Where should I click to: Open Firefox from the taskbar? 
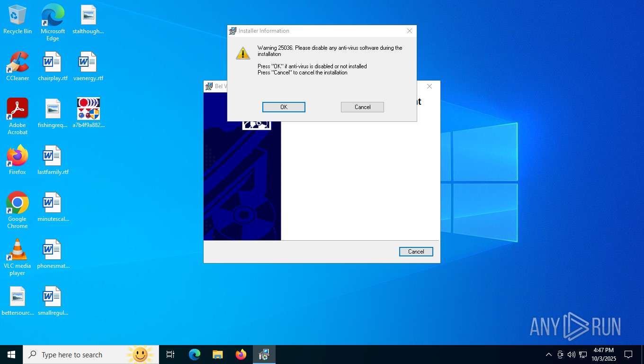(241, 355)
